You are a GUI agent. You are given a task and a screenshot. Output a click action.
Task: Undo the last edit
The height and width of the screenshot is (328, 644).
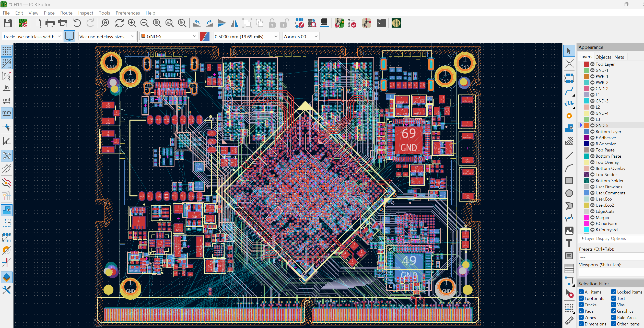[x=77, y=23]
